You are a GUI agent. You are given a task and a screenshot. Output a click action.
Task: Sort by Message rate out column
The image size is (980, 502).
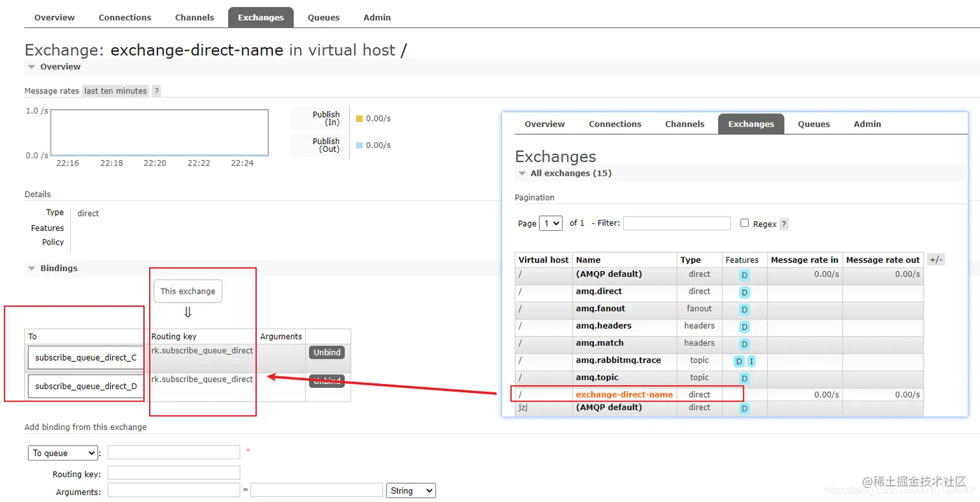[883, 259]
